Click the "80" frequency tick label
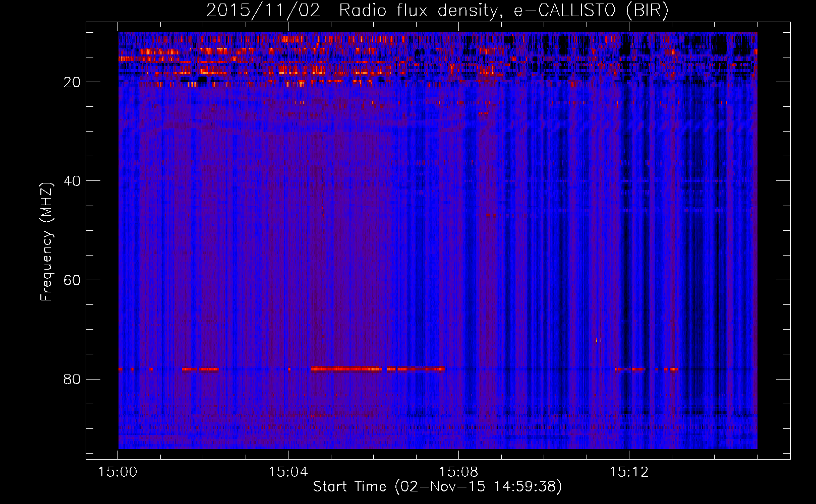The image size is (816, 504). 72,379
